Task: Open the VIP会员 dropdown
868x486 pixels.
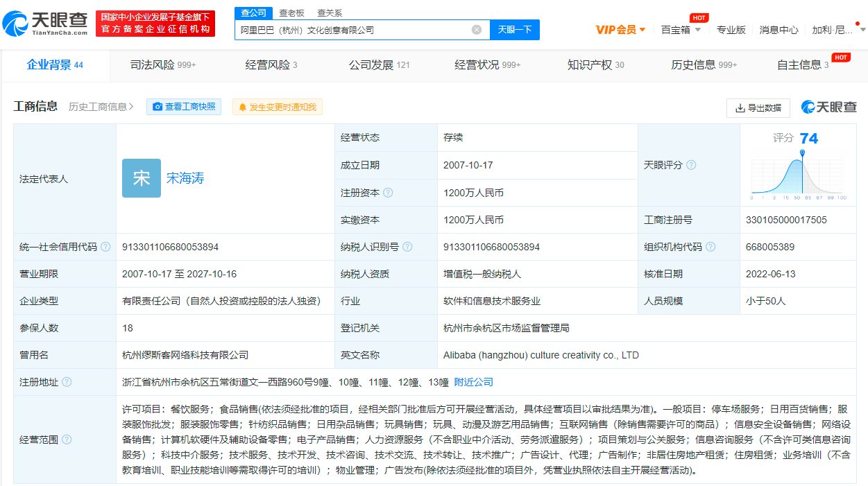Action: 621,30
